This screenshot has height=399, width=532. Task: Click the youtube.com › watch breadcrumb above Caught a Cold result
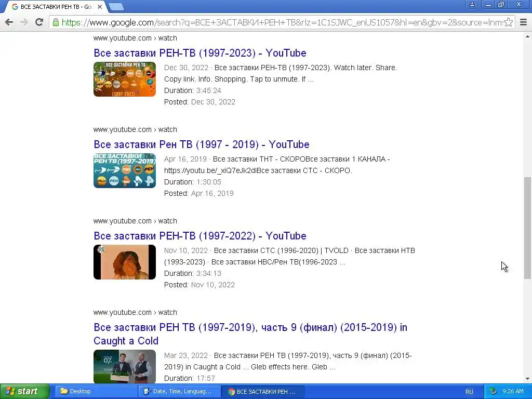(135, 312)
